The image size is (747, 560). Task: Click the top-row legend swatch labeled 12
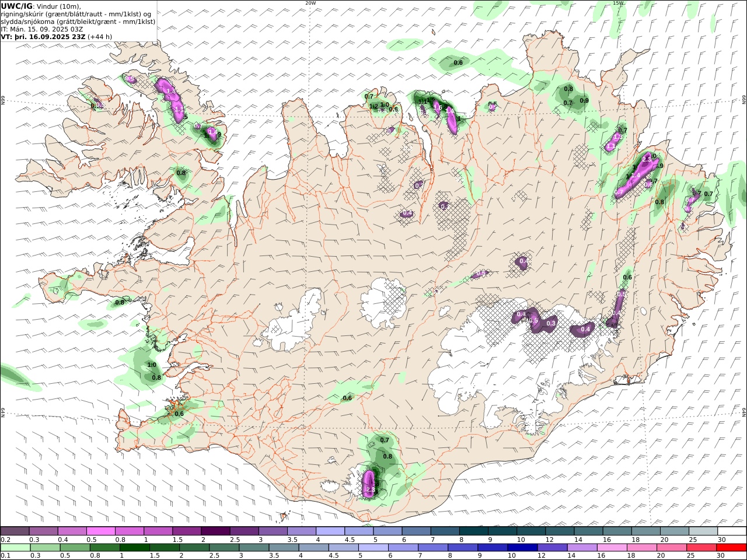click(560, 531)
